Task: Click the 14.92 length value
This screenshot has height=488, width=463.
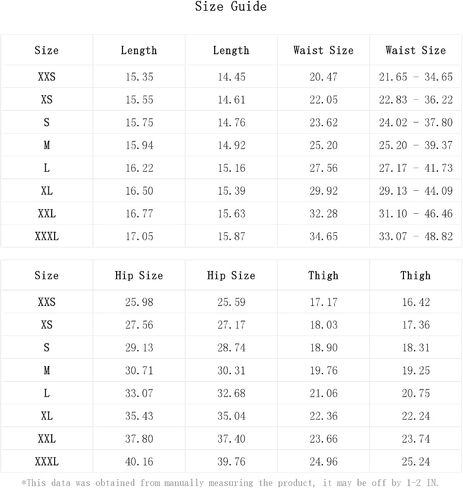Action: (231, 145)
